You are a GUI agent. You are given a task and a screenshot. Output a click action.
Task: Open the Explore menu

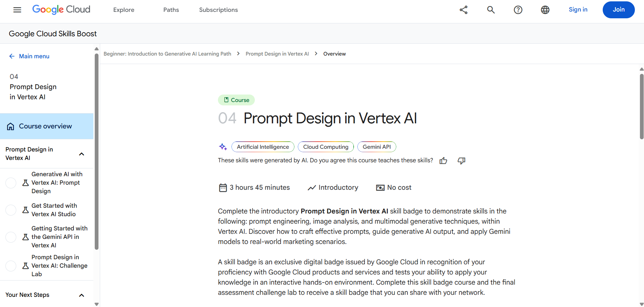tap(124, 10)
